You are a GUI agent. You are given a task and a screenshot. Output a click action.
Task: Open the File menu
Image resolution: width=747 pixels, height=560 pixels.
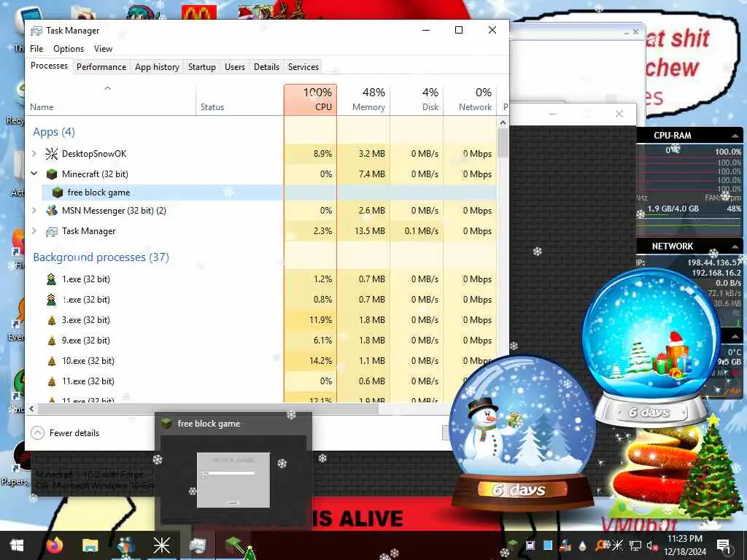[x=36, y=49]
